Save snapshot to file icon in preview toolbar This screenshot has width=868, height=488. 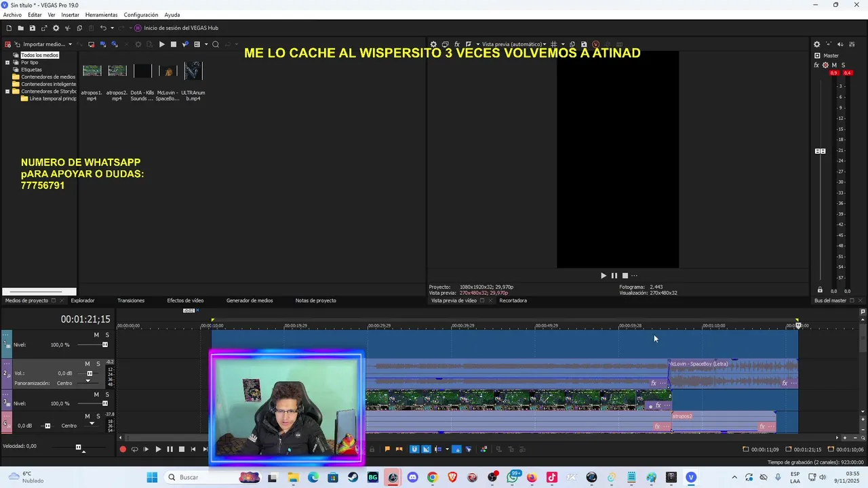click(584, 44)
